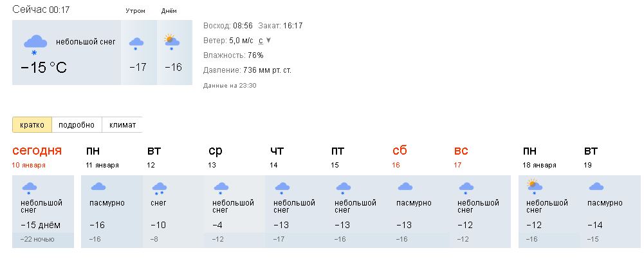Click the overcast icon for Tuesday the 19th
The width and height of the screenshot is (644, 259).
[x=596, y=187]
